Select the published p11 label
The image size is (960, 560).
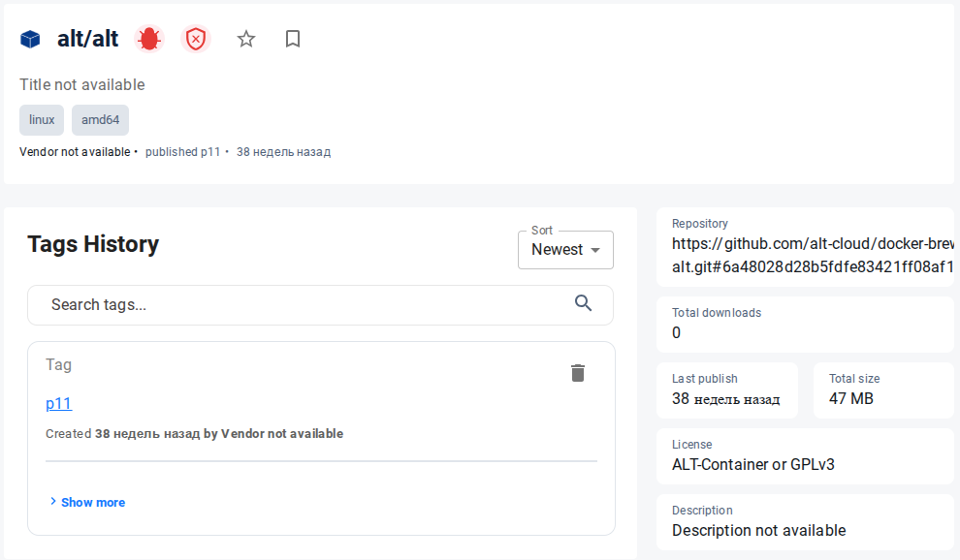(183, 151)
